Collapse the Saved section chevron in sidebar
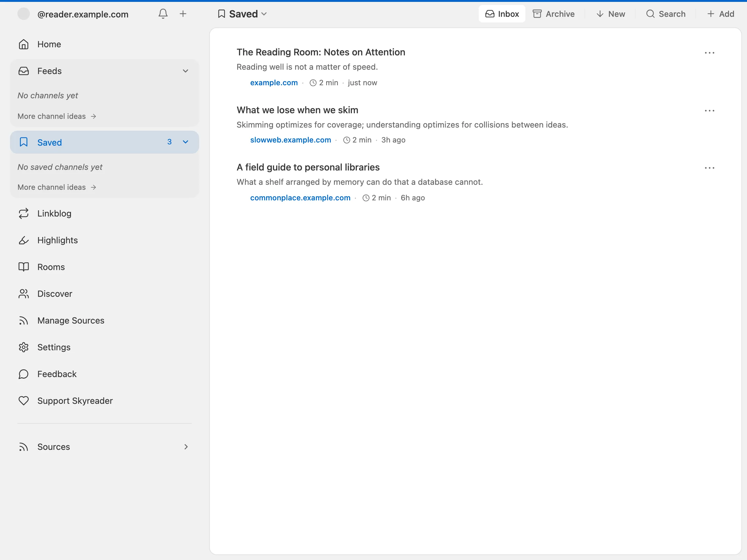747x560 pixels. click(186, 142)
